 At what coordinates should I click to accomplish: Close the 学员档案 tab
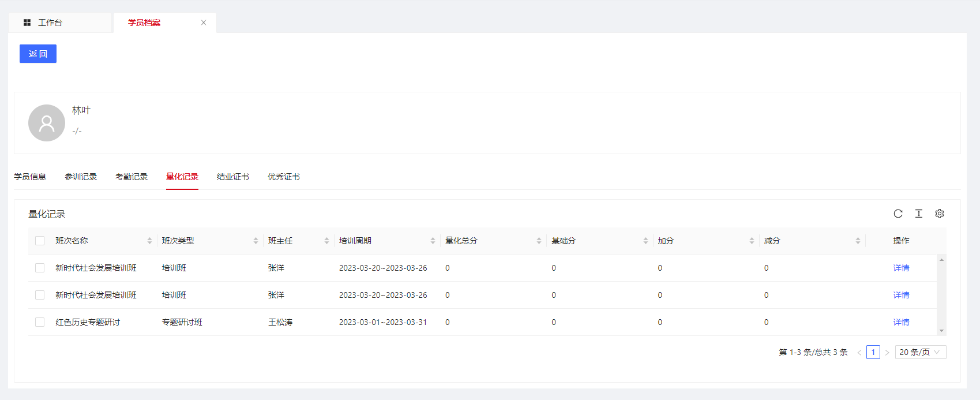point(204,23)
